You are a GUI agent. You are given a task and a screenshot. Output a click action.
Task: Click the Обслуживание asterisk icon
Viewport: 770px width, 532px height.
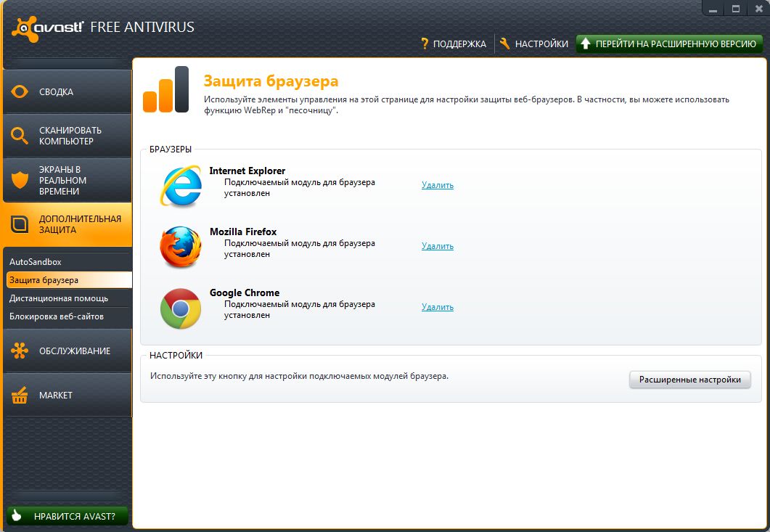pyautogui.click(x=20, y=351)
